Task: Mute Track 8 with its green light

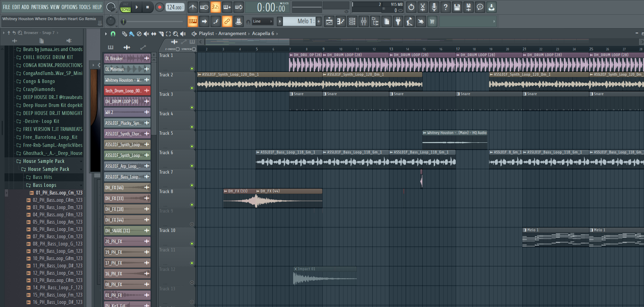Action: tap(192, 205)
